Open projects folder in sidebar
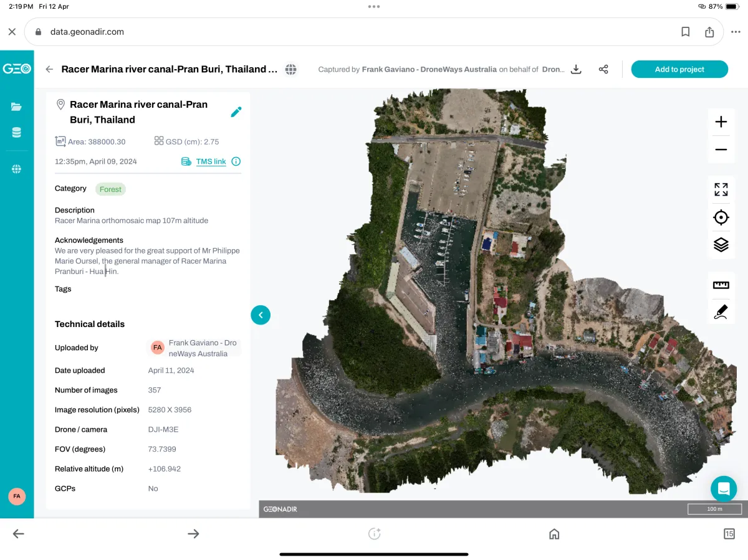The height and width of the screenshot is (560, 748). point(17,107)
